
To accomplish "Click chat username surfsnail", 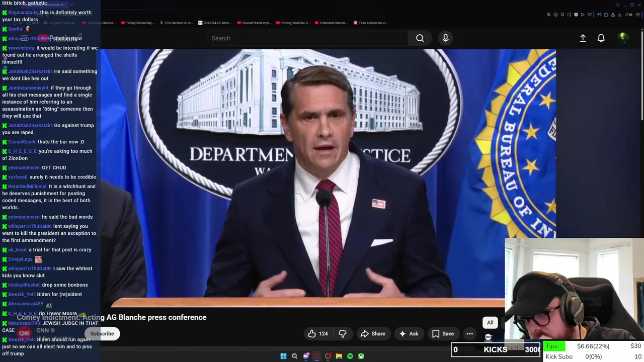I will pyautogui.click(x=18, y=177).
